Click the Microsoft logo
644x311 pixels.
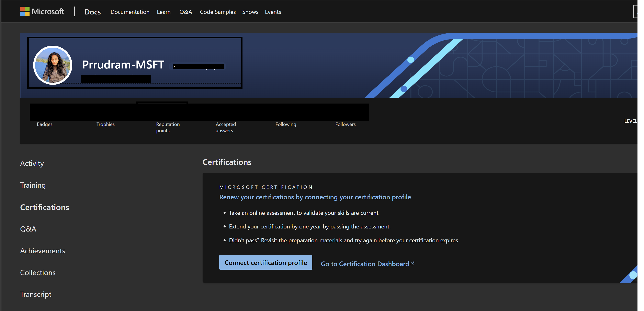click(x=42, y=11)
